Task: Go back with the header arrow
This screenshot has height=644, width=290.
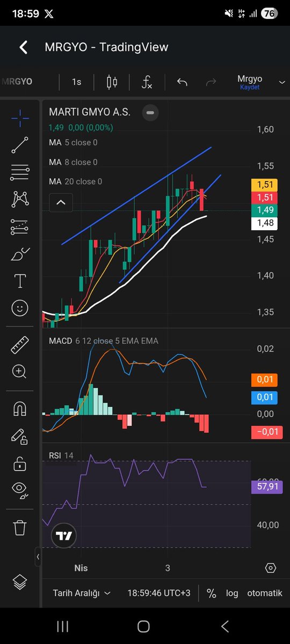Action: [x=23, y=47]
